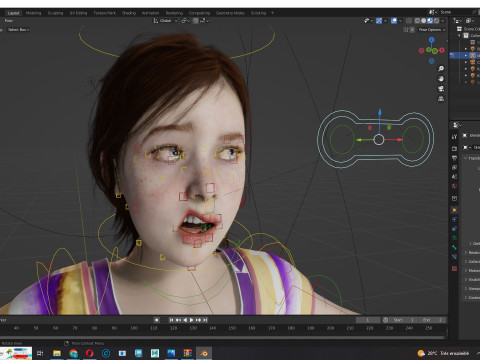480x360 pixels.
Task: Jump to the first frame
Action: (171, 320)
